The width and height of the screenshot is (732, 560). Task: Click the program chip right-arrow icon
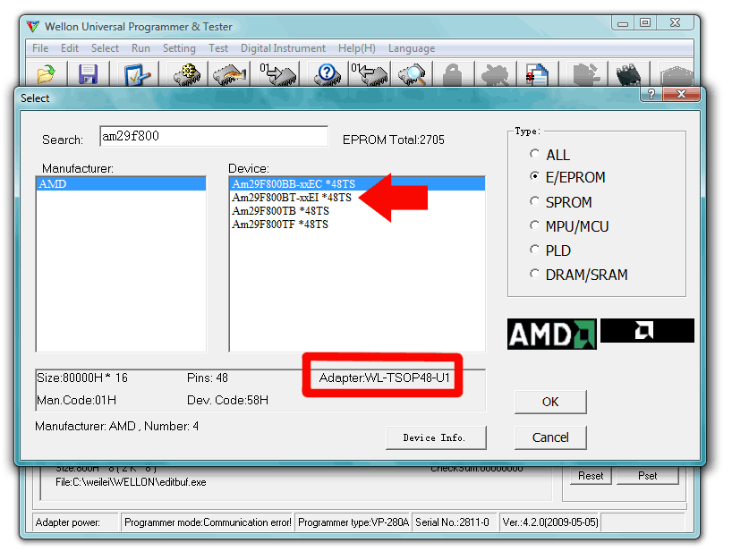[278, 73]
